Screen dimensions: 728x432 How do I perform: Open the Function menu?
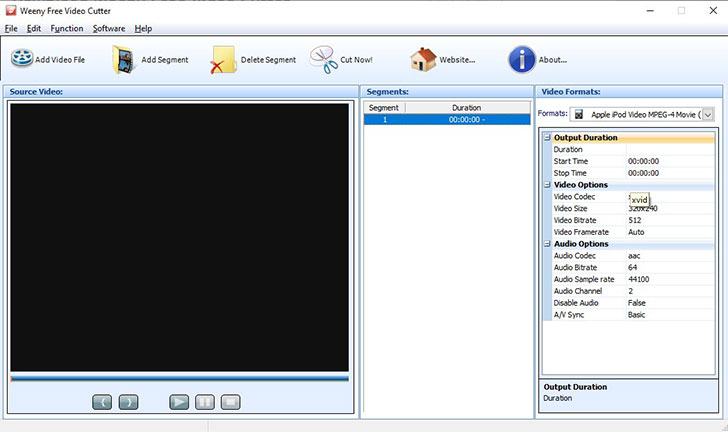(67, 28)
